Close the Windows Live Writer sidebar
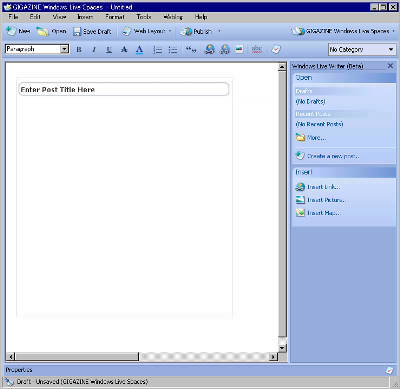Viewport: 400px width, 389px height. click(x=390, y=66)
